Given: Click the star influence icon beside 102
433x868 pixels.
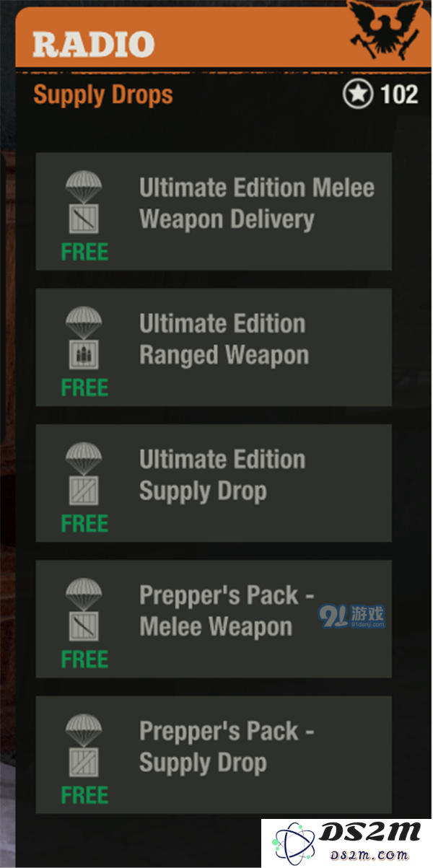Looking at the screenshot, I should point(358,95).
